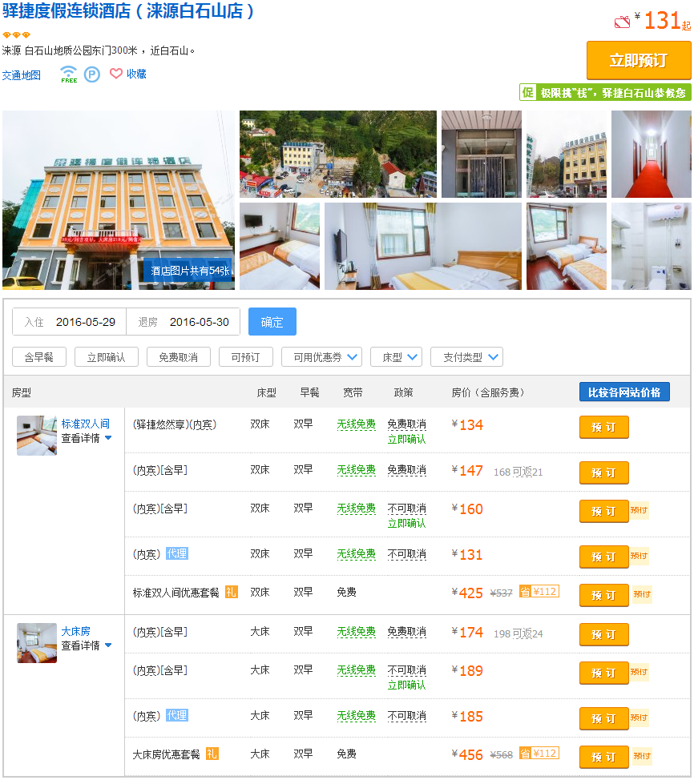Open the 交通地图 link

tap(22, 75)
